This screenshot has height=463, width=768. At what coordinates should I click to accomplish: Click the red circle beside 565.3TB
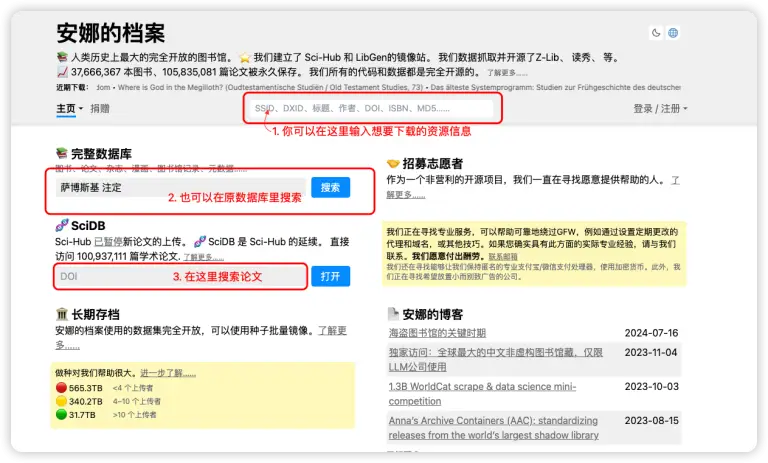[x=61, y=388]
